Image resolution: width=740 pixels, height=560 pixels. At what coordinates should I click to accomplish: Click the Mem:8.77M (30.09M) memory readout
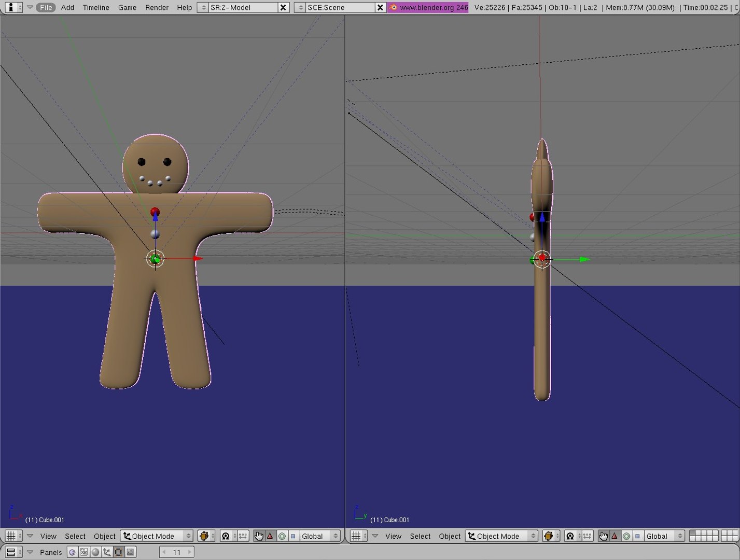640,7
